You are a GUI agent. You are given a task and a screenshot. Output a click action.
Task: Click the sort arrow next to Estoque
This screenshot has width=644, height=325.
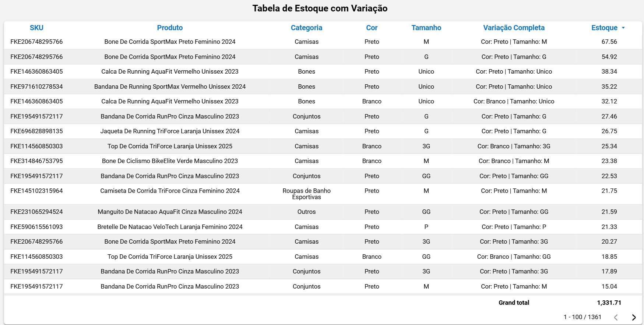pyautogui.click(x=624, y=28)
